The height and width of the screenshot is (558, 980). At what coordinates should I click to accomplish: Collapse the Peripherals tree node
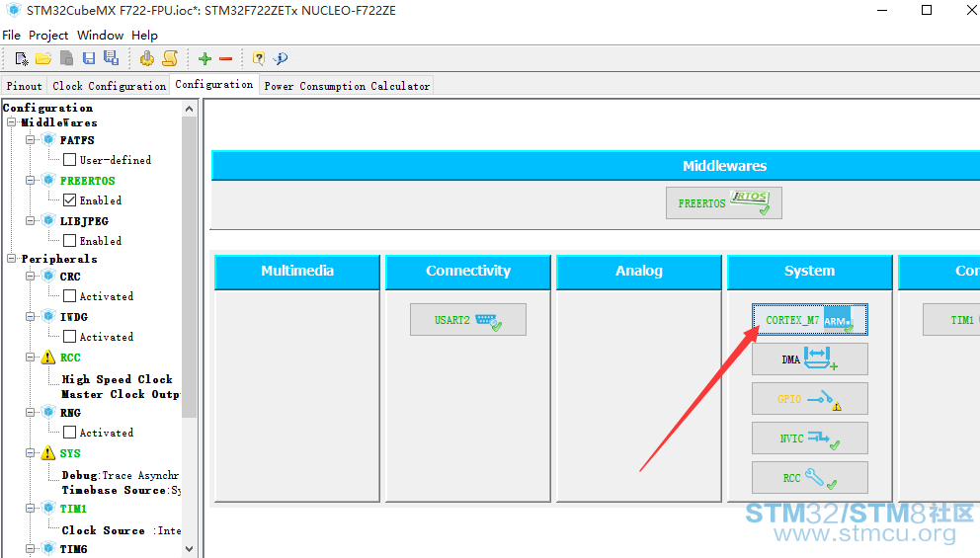(11, 259)
